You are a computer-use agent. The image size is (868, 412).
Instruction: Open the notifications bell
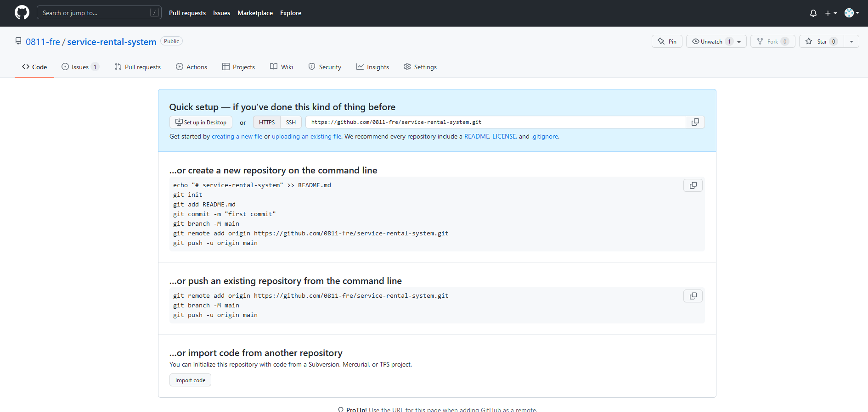(x=813, y=13)
